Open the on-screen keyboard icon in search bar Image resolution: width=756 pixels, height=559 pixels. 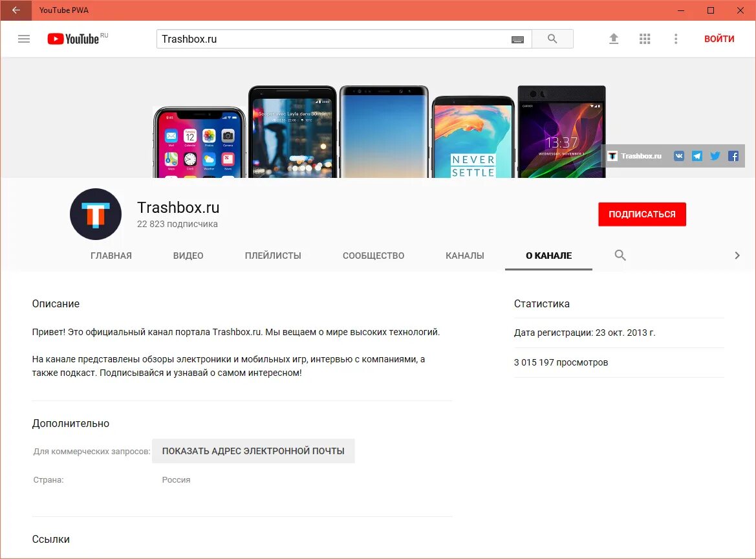pos(517,39)
